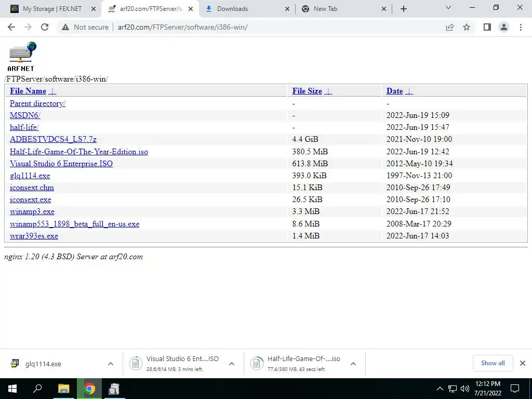Reload the current page
Screen dimensions: 532x399
click(45, 27)
